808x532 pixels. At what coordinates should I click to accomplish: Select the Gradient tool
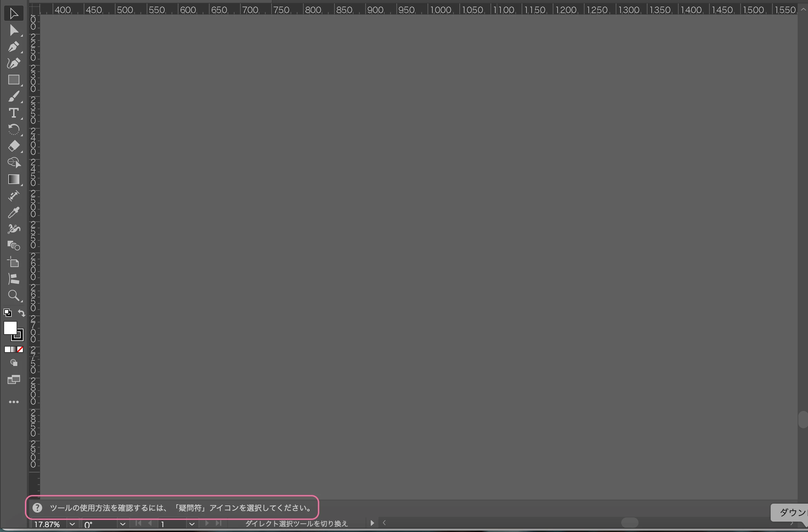click(x=14, y=179)
